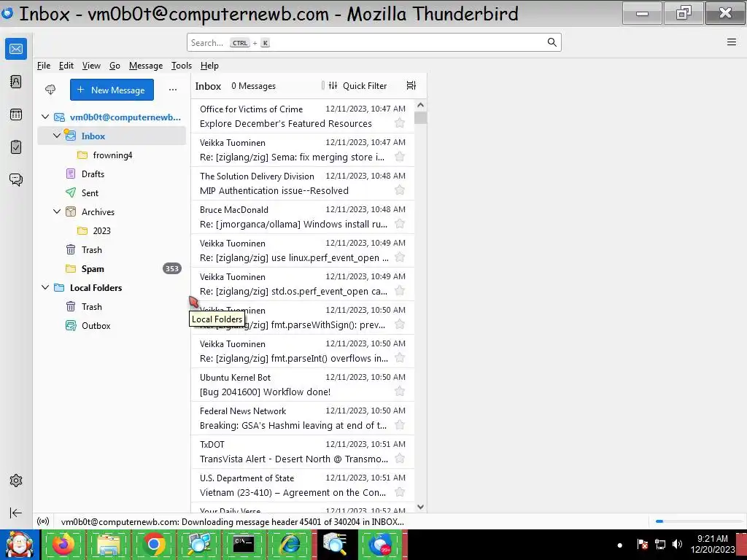Star the std.os.perf_event_open message

(x=400, y=291)
